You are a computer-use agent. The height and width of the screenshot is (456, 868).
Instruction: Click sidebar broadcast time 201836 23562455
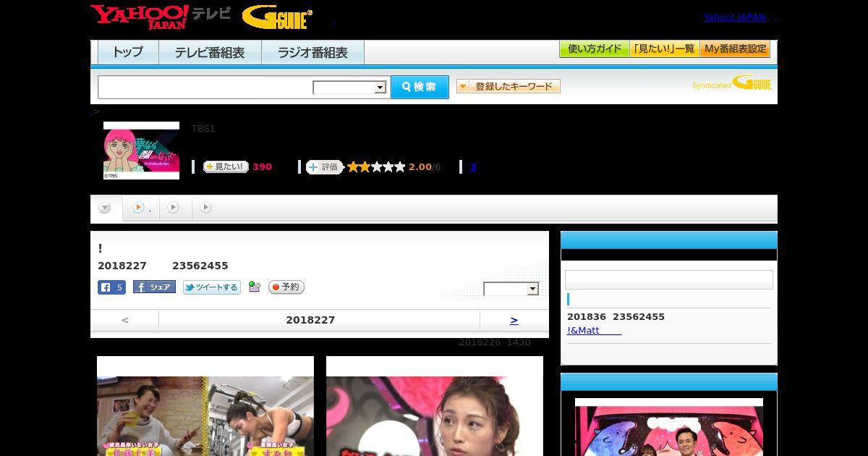[616, 317]
